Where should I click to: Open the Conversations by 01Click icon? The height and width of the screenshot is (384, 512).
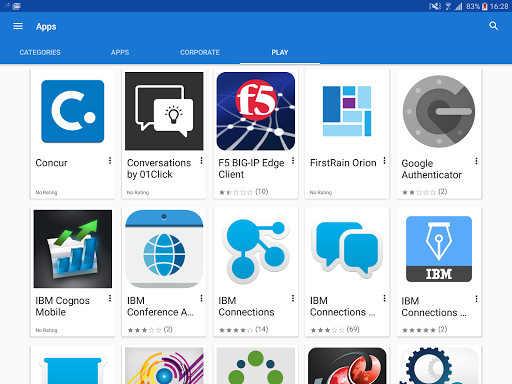coord(164,111)
